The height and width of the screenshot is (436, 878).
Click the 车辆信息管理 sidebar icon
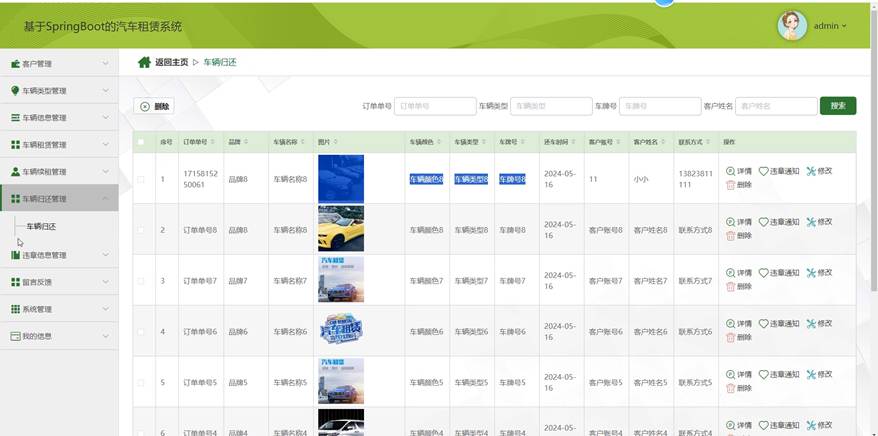click(15, 118)
